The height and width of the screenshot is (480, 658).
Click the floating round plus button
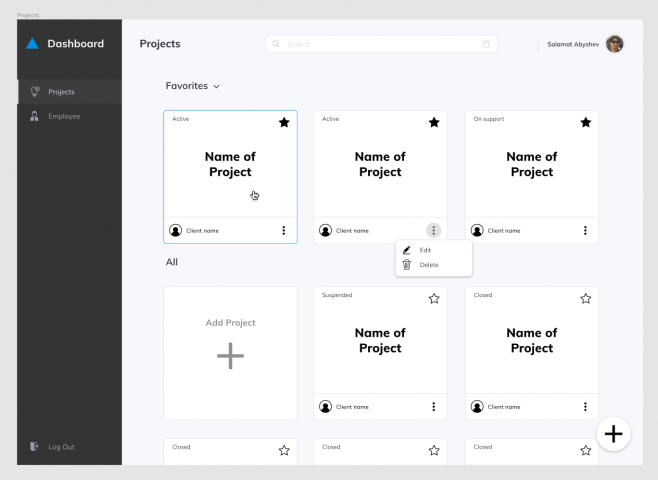click(x=613, y=434)
